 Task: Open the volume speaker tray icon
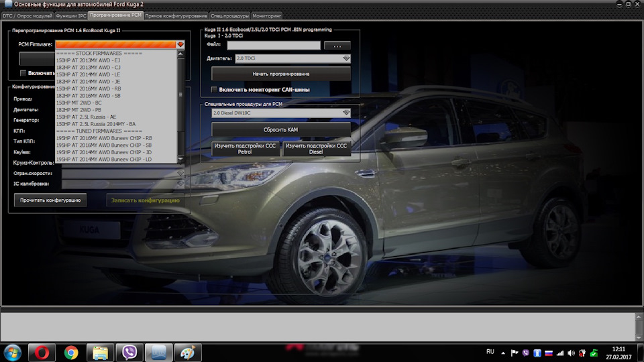[571, 353]
